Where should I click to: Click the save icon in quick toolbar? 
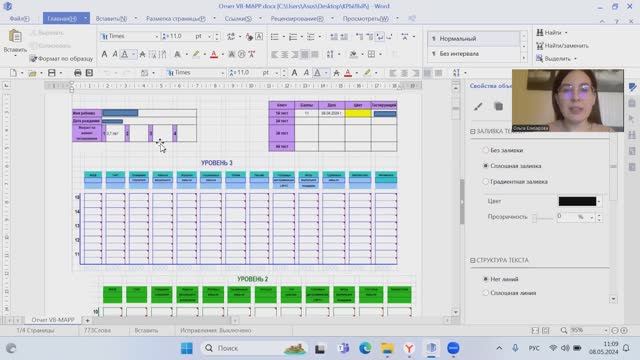coord(51,73)
